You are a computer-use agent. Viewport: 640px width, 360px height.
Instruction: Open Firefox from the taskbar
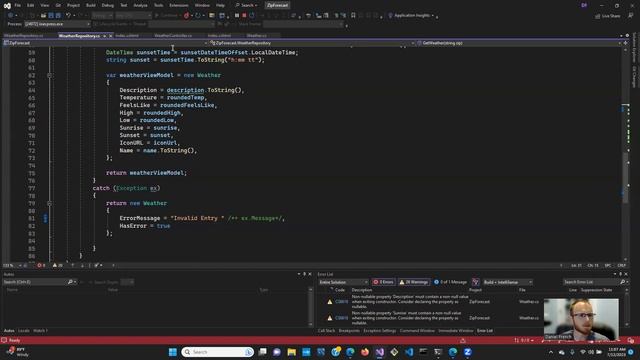click(x=365, y=352)
